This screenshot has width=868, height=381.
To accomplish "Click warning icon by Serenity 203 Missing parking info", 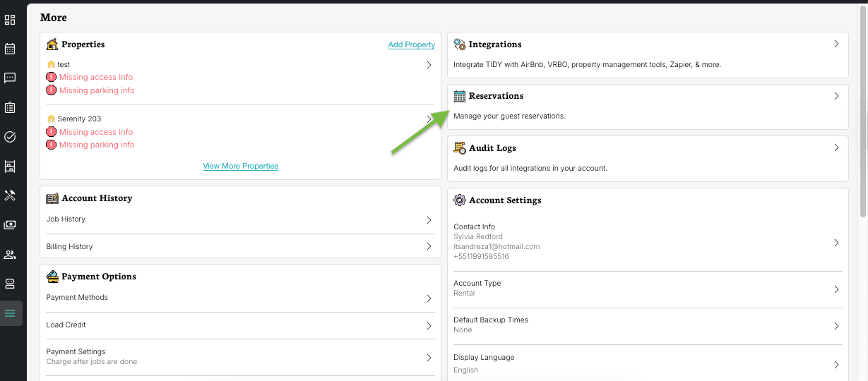I will pyautogui.click(x=51, y=145).
